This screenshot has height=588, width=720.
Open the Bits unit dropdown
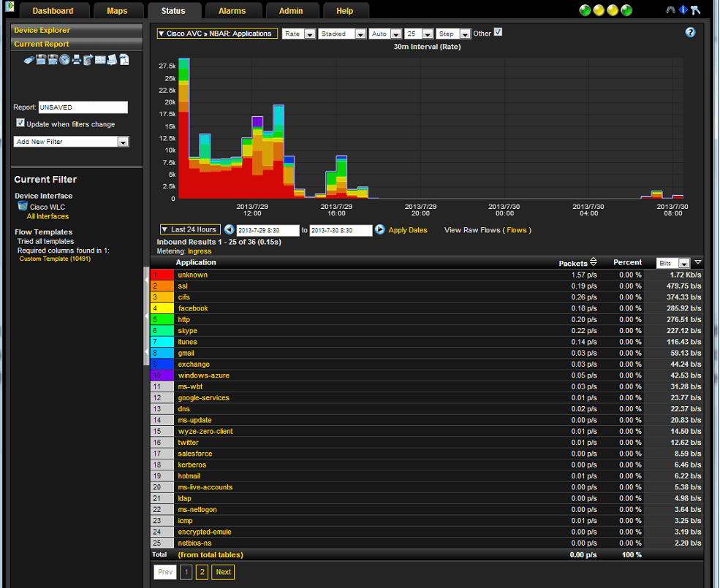click(673, 263)
